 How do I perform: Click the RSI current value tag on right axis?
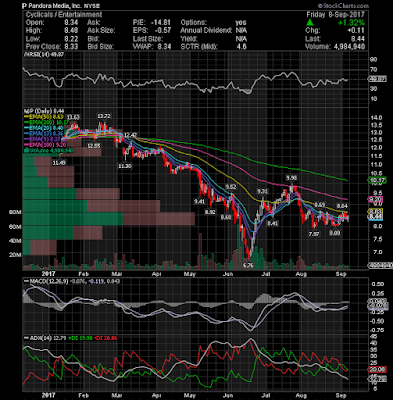pyautogui.click(x=377, y=79)
